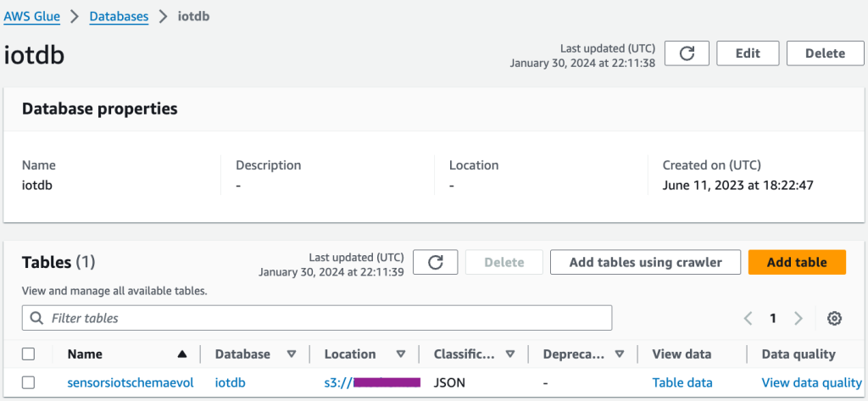Sort by Database column arrow
The image size is (868, 401).
coord(292,354)
